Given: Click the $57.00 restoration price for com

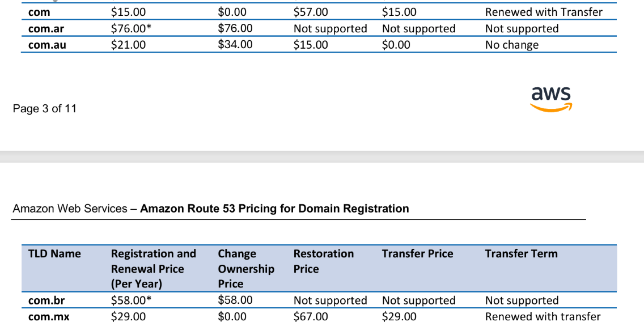Looking at the screenshot, I should point(311,12).
